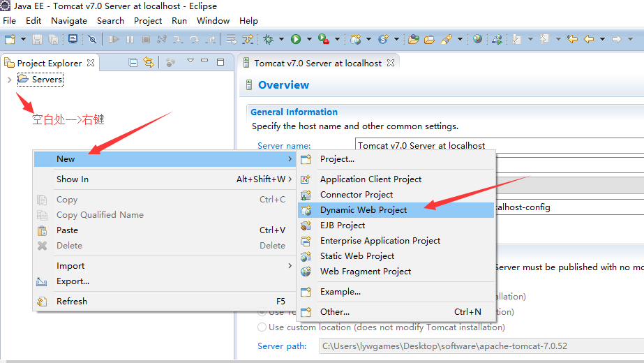Click the Save icon in toolbar

point(38,40)
